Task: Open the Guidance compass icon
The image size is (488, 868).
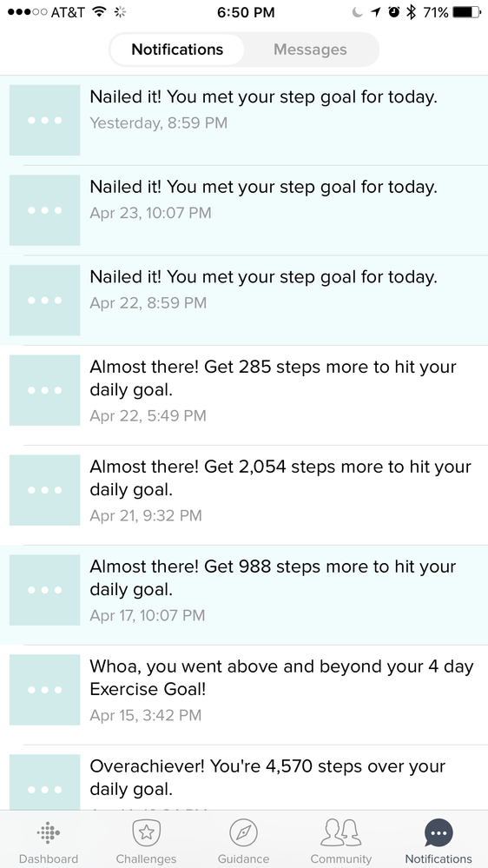Action: coord(243,832)
